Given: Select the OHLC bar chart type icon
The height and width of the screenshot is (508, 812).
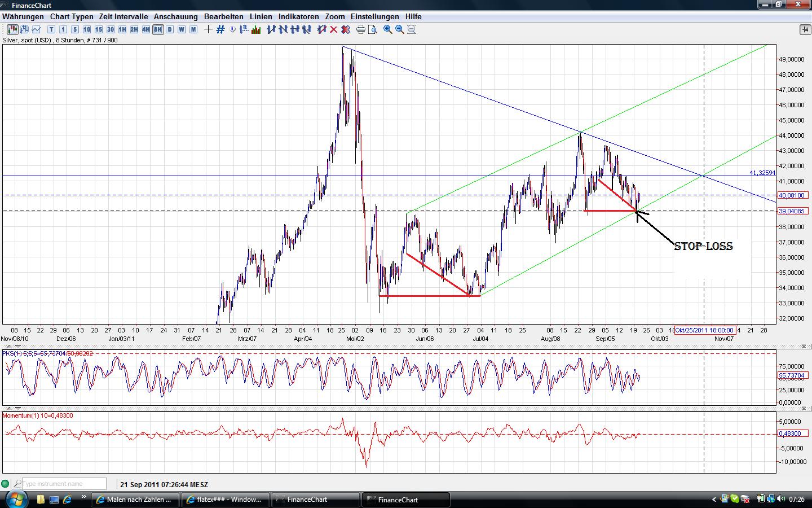Looking at the screenshot, I should point(24,29).
